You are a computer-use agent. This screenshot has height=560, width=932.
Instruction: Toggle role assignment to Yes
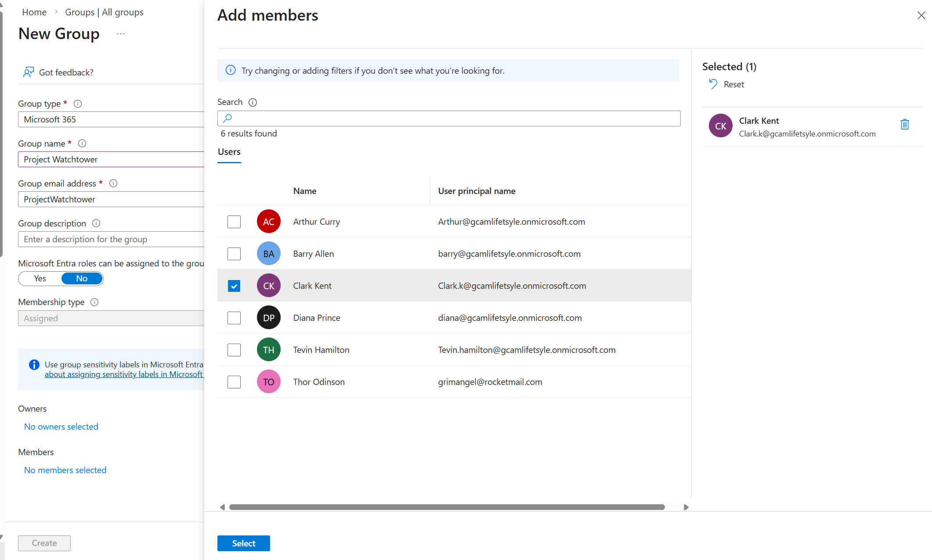(40, 279)
